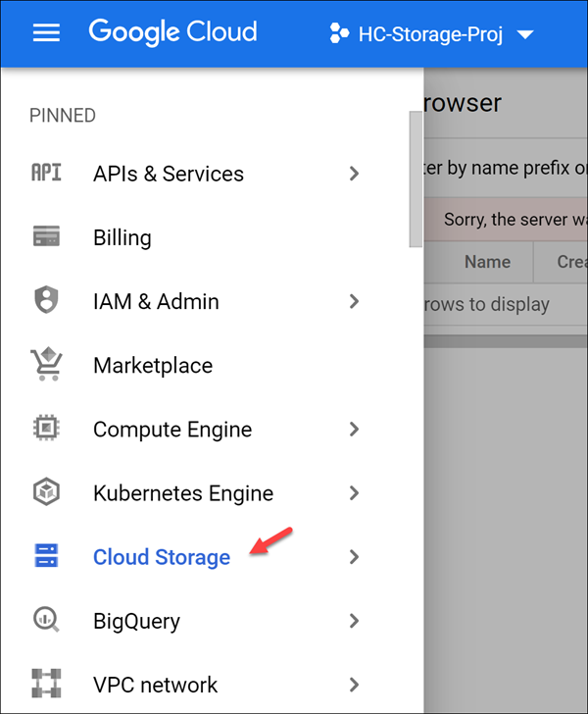The height and width of the screenshot is (714, 588).
Task: Click the API icon
Action: (46, 173)
